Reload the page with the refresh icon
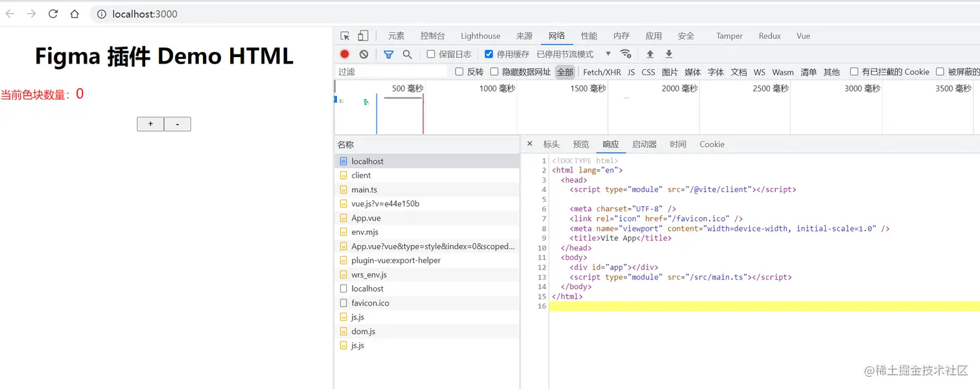Image resolution: width=980 pixels, height=389 pixels. coord(53,14)
